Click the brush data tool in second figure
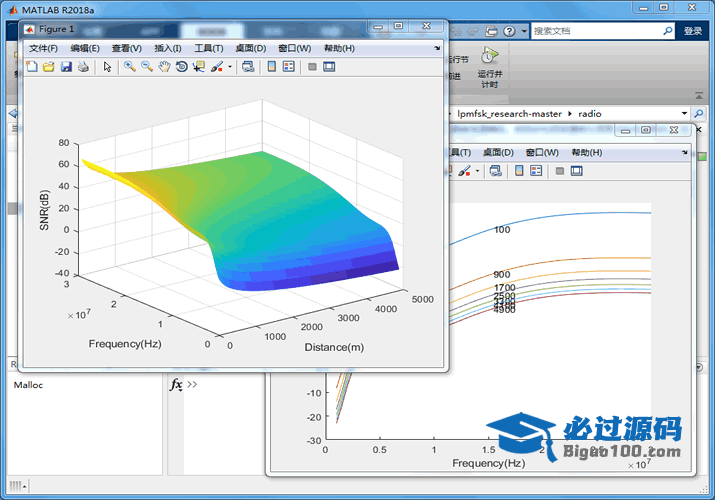 click(464, 171)
